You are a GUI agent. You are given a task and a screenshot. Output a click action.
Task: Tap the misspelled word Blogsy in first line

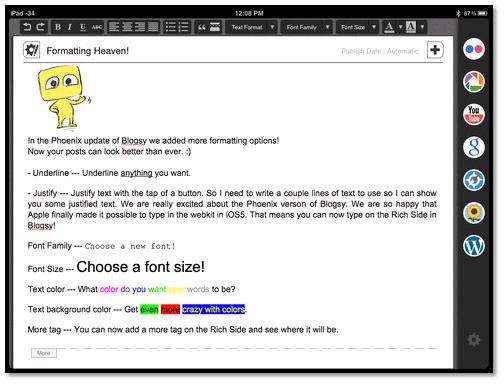[x=134, y=141]
